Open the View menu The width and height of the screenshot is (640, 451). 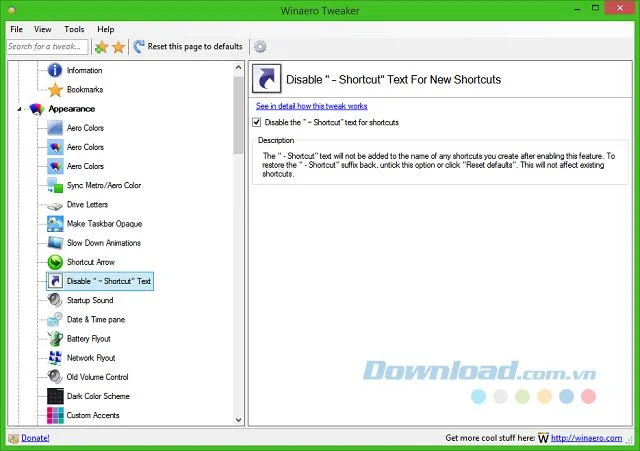coord(42,29)
